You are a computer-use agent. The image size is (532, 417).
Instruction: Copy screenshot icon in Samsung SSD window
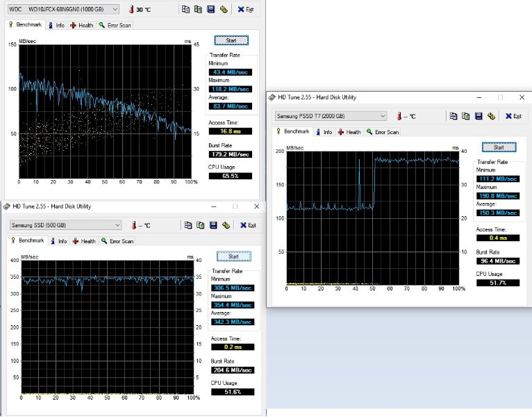201,225
